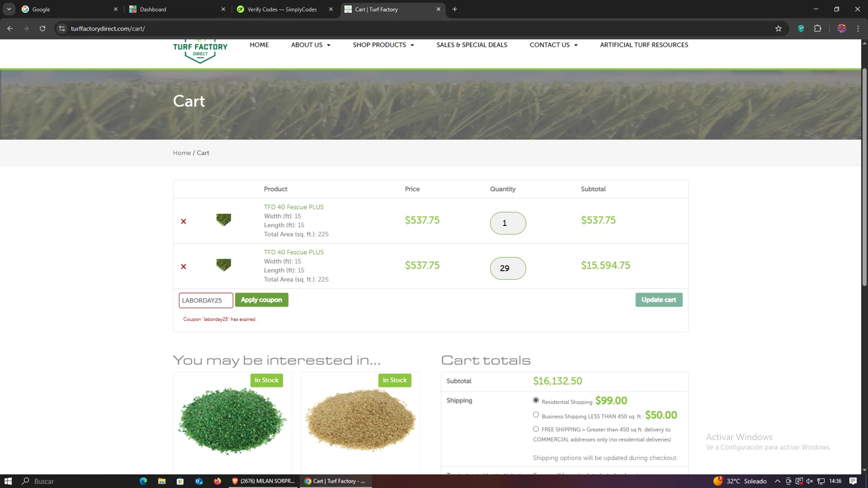
Task: Open Firefox from taskbar
Action: [x=218, y=481]
